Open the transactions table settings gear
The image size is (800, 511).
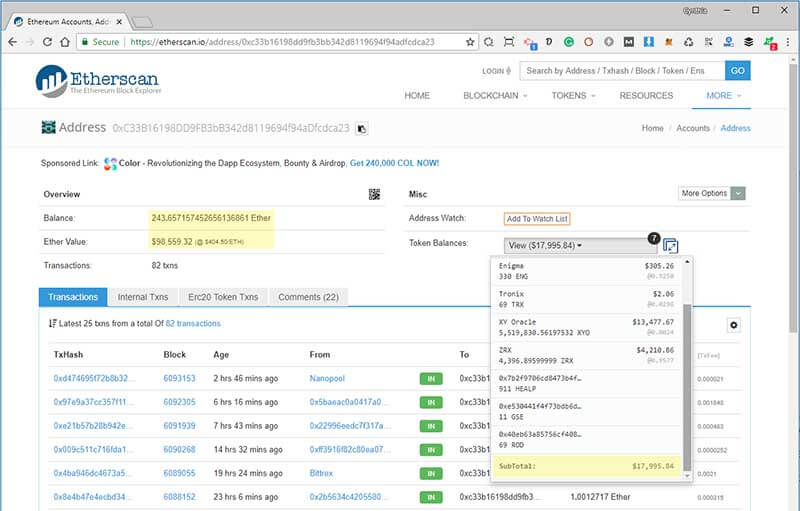734,325
